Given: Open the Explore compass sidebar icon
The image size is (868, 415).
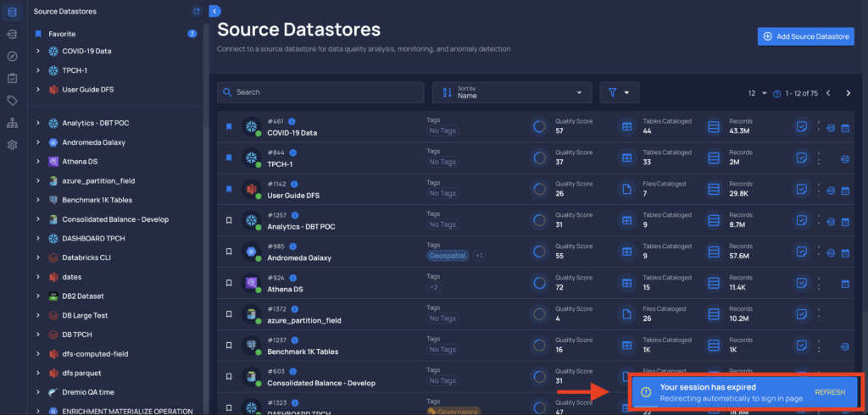Looking at the screenshot, I should 12,57.
